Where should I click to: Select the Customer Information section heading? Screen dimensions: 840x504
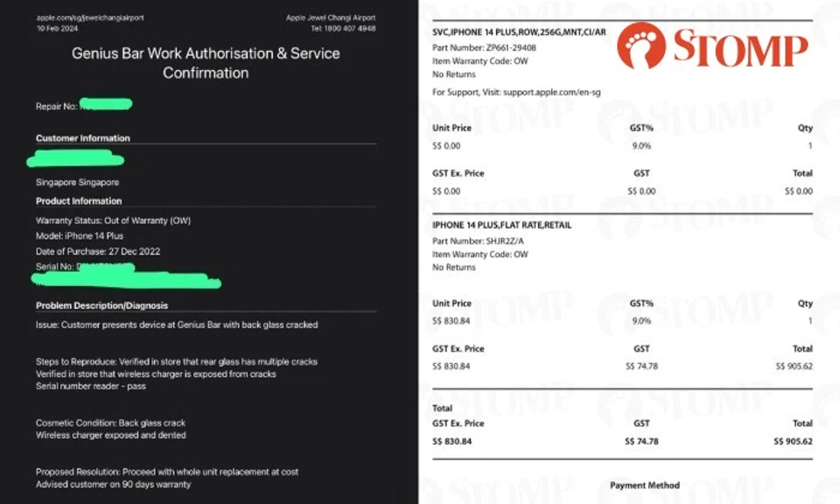click(82, 138)
